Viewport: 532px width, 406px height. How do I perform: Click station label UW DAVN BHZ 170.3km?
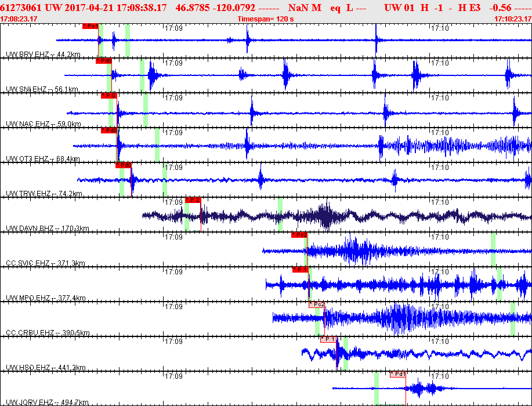point(48,229)
